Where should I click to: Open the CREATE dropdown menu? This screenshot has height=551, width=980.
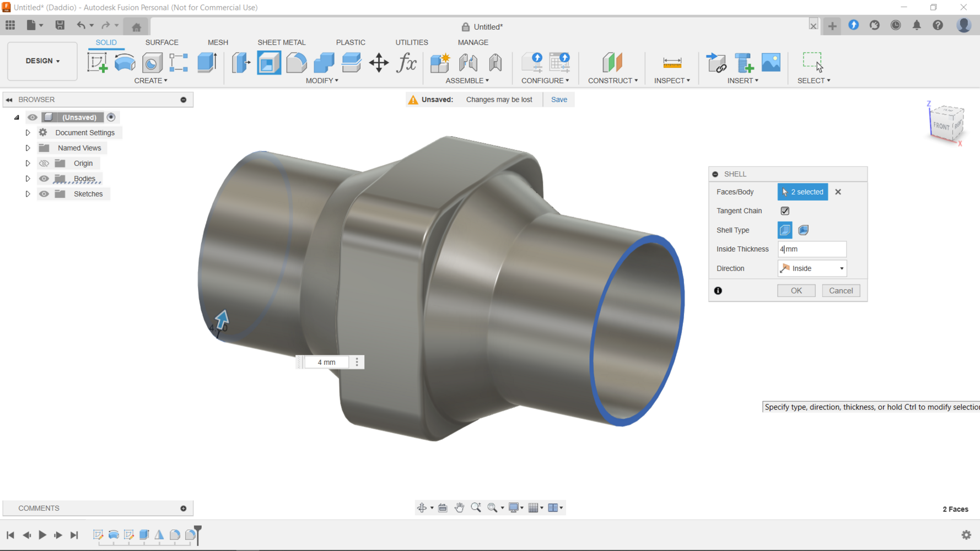tap(150, 80)
